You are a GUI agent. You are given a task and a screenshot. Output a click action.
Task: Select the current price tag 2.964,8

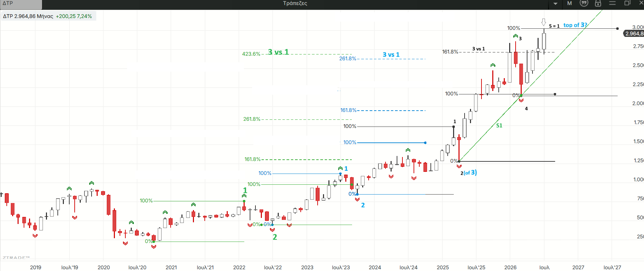[634, 33]
